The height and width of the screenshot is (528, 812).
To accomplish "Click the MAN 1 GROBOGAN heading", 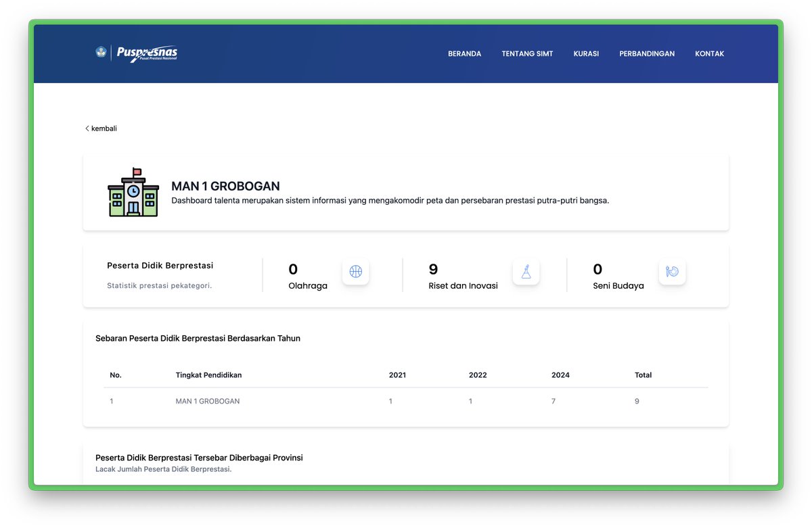I will (x=225, y=187).
